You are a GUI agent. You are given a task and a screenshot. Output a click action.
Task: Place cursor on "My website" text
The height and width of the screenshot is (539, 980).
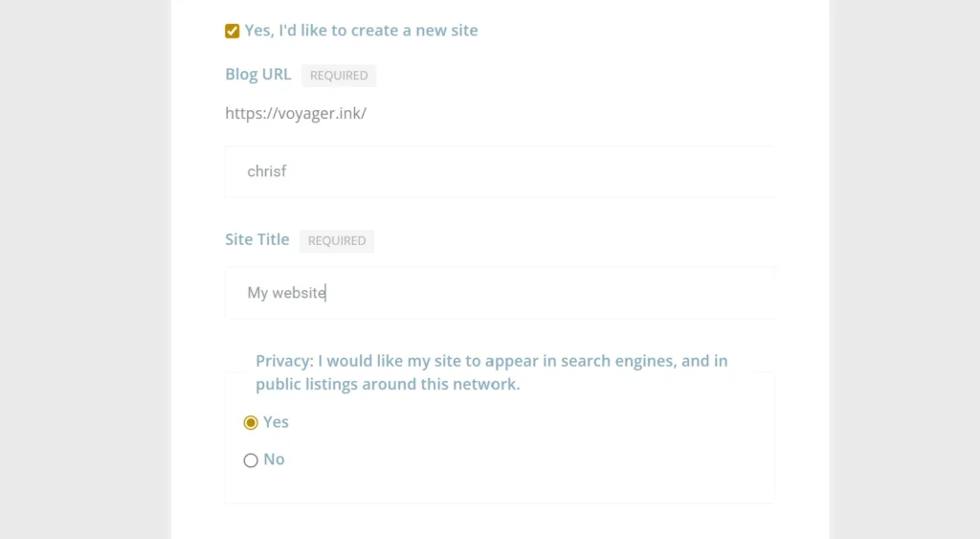pyautogui.click(x=286, y=293)
